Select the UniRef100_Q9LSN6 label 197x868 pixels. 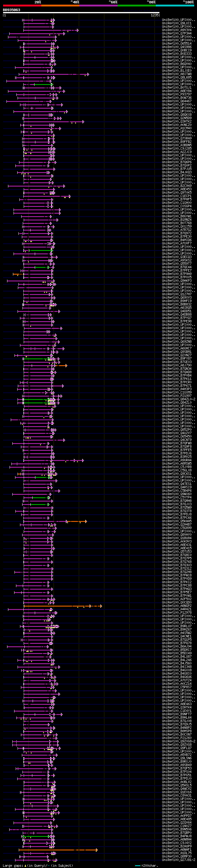(177, 758)
